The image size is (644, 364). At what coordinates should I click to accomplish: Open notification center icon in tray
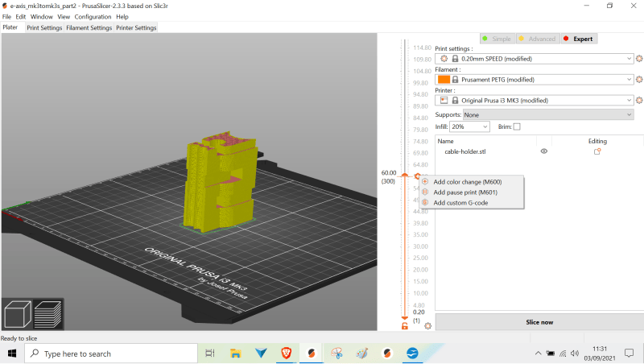coord(629,354)
